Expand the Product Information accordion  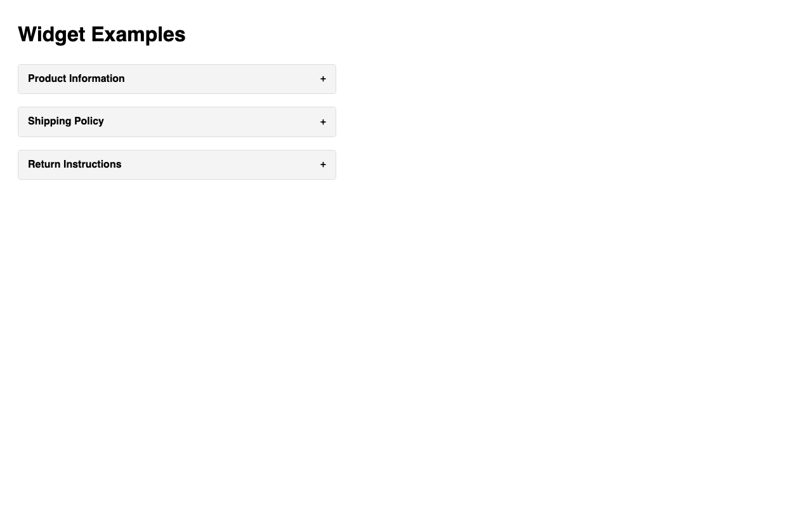point(176,79)
